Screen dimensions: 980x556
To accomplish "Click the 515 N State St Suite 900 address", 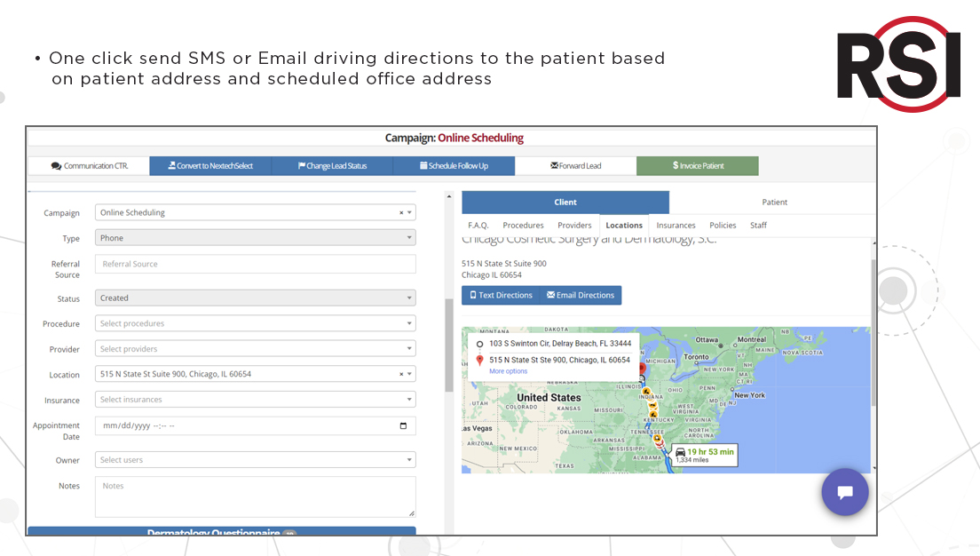I will point(503,263).
